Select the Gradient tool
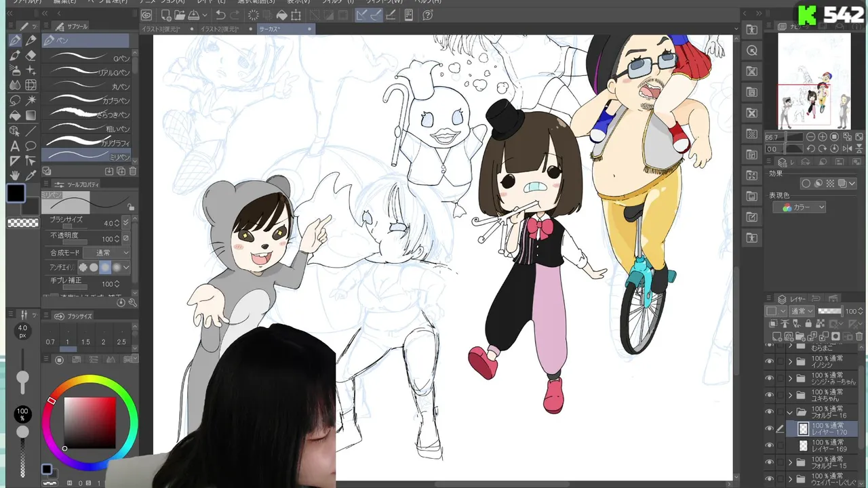Screen dimensions: 868x488 (x=31, y=115)
